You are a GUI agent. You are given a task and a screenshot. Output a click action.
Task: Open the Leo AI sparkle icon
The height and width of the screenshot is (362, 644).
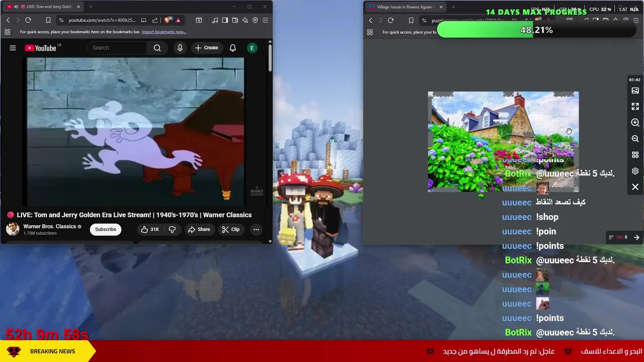[245, 20]
